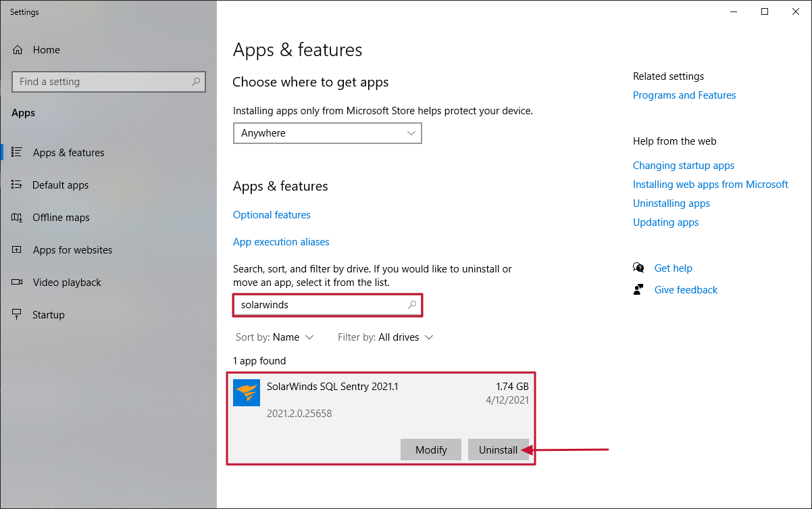
Task: Open the Optional features link
Action: [272, 215]
